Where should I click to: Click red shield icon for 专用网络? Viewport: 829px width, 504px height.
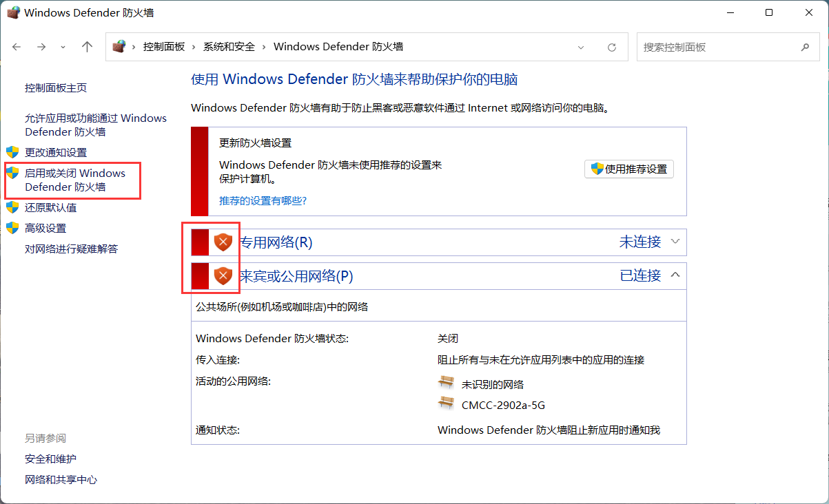223,242
